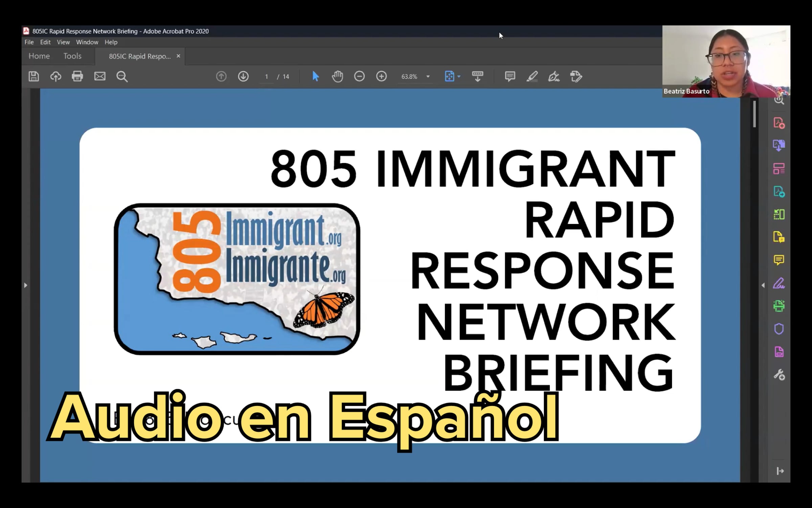Go to the next page arrow

pos(243,76)
